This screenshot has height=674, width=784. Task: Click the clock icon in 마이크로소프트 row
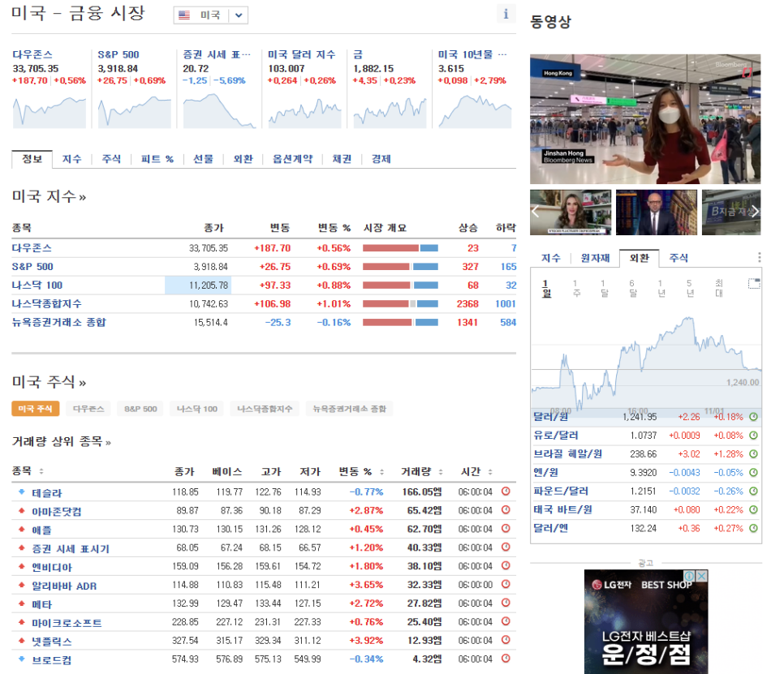click(506, 621)
